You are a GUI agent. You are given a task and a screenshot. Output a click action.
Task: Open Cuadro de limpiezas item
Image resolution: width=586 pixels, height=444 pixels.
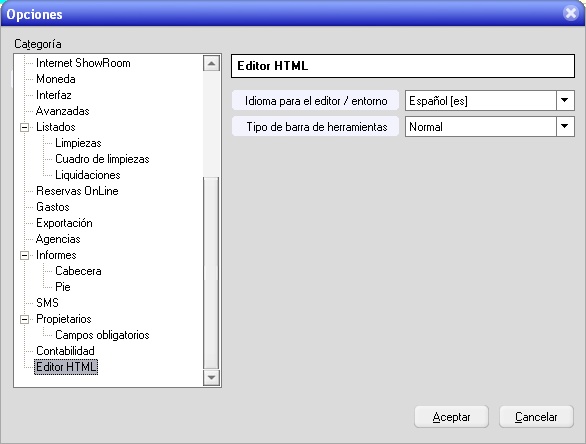pos(102,159)
